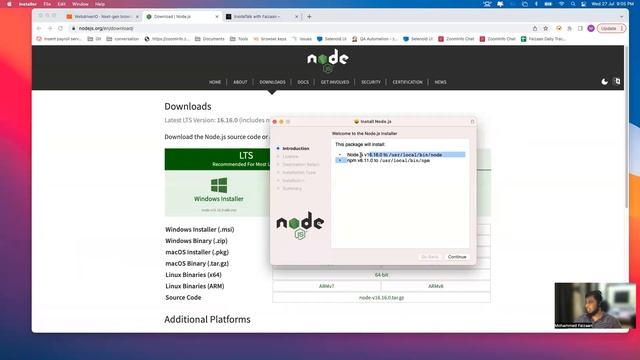640x360 pixels.
Task: Click the ARMv7 Linux binaries link
Action: pos(327,286)
